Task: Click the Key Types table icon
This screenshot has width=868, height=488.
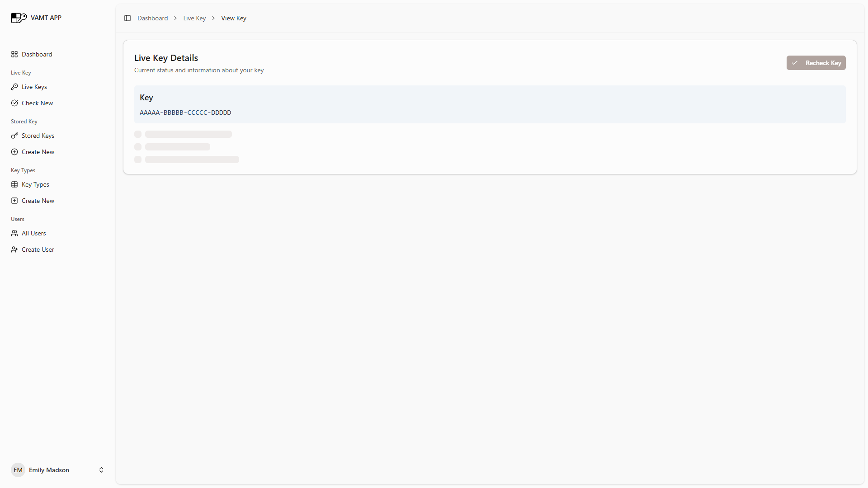Action: tap(14, 184)
